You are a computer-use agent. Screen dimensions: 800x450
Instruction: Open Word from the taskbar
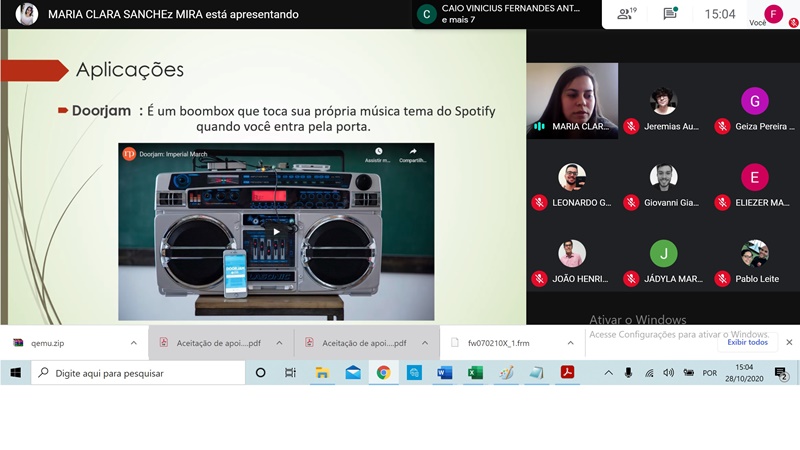tap(444, 373)
